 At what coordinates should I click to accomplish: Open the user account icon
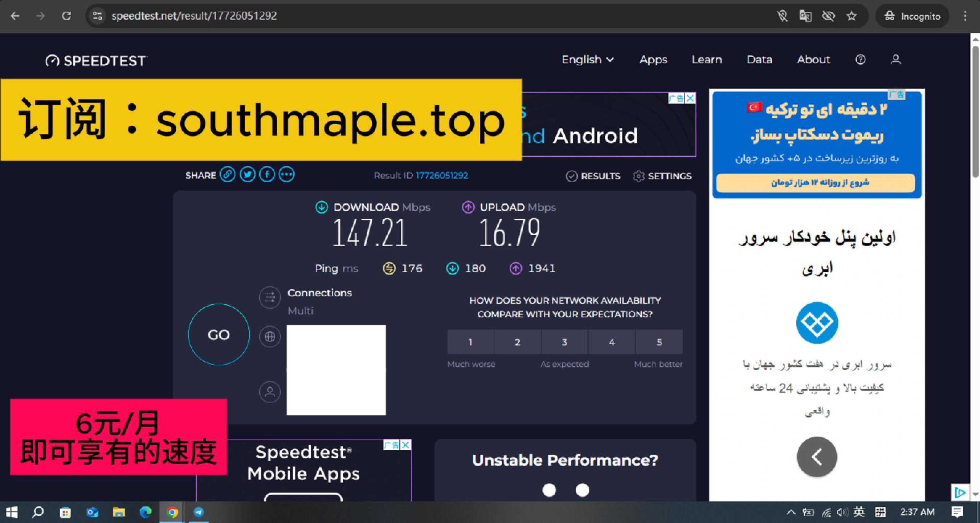[x=896, y=59]
